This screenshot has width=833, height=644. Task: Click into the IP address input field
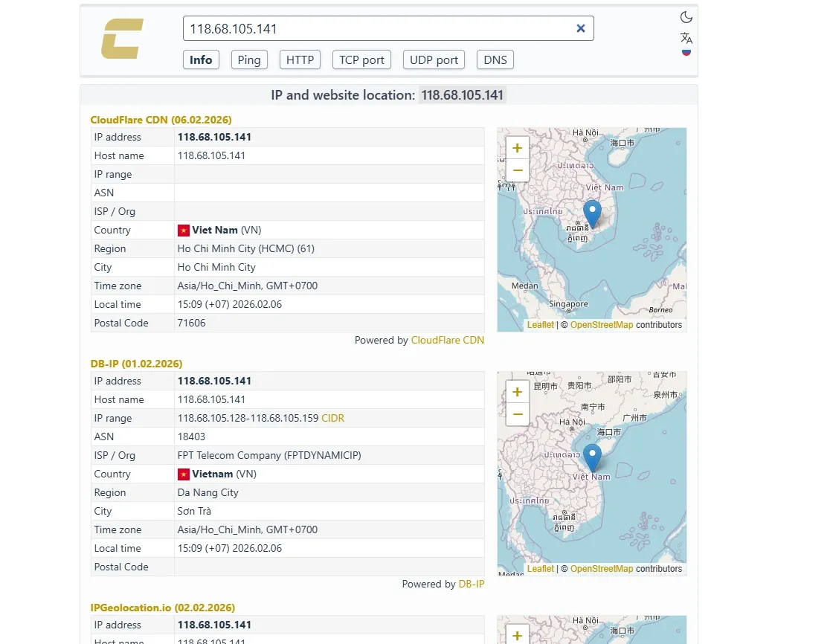376,29
